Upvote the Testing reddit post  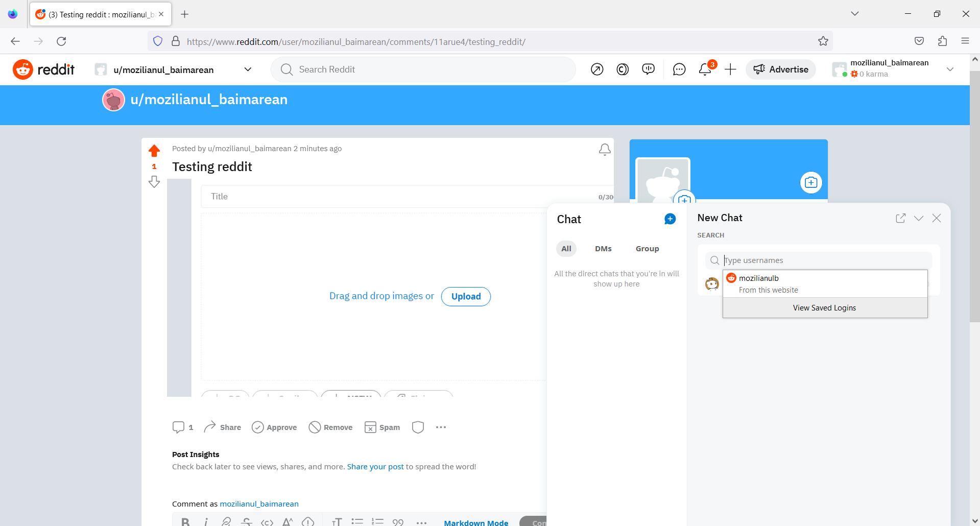click(x=154, y=150)
